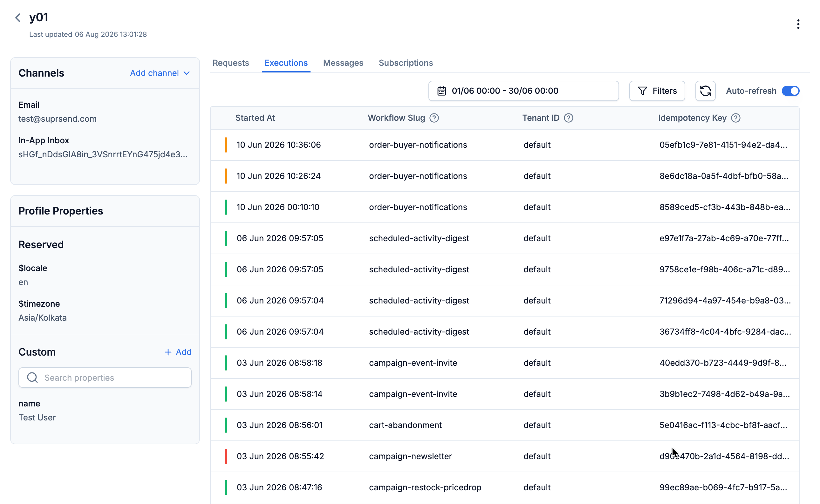Click the Workflow Slug help icon

[x=434, y=118]
